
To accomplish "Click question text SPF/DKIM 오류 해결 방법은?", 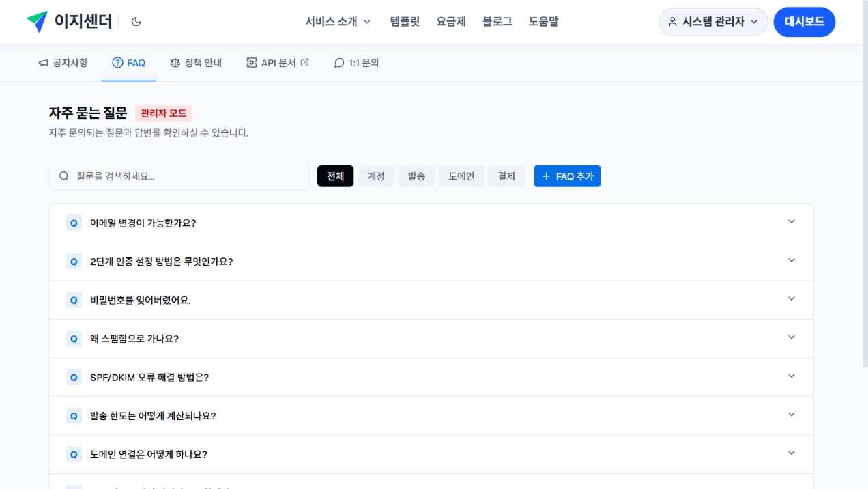I will pyautogui.click(x=149, y=377).
